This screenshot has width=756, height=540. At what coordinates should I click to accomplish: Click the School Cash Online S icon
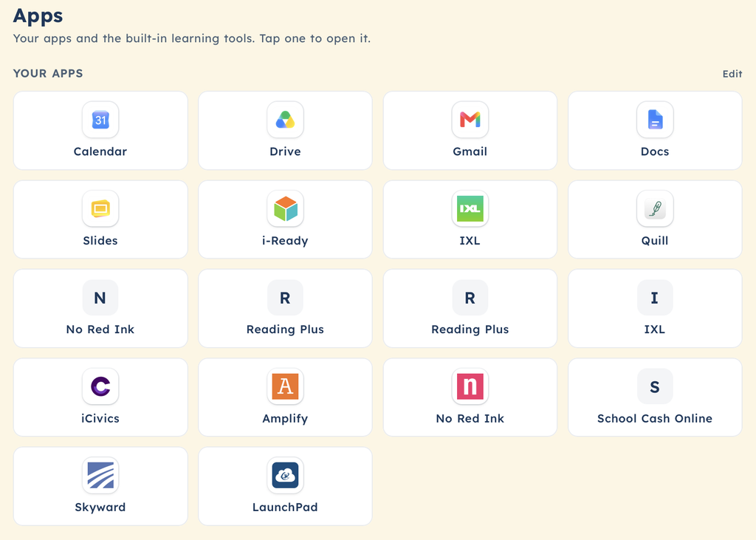(x=655, y=386)
